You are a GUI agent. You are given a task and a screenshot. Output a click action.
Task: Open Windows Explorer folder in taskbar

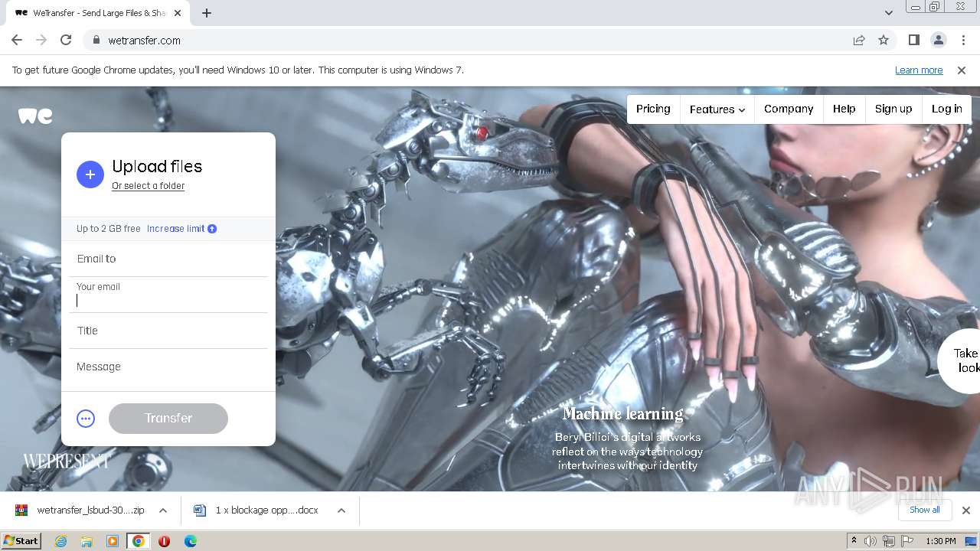tap(87, 541)
